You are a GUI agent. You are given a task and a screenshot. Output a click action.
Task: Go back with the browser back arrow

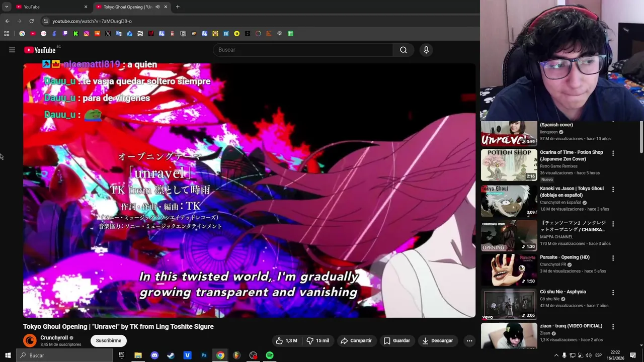7,21
